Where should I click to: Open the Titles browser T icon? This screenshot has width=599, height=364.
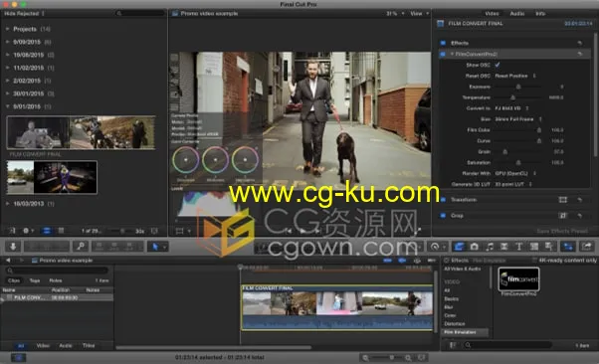click(519, 247)
